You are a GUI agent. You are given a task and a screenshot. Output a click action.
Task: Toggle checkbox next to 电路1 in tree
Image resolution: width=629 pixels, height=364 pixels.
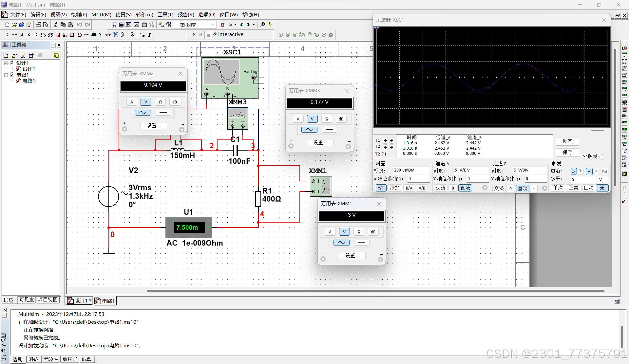coord(12,75)
